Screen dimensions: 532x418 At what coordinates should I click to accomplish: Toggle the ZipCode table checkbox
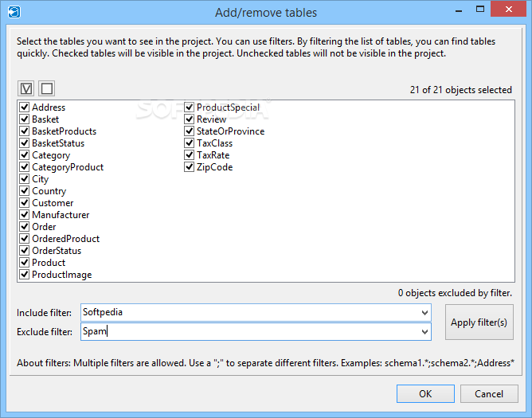point(189,167)
